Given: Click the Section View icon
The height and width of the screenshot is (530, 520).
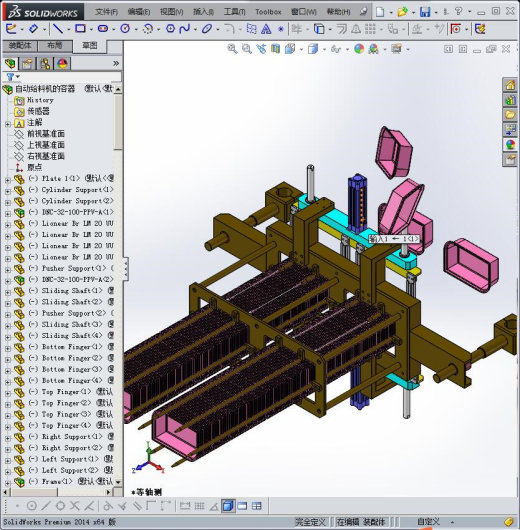Looking at the screenshot, I should point(275,49).
